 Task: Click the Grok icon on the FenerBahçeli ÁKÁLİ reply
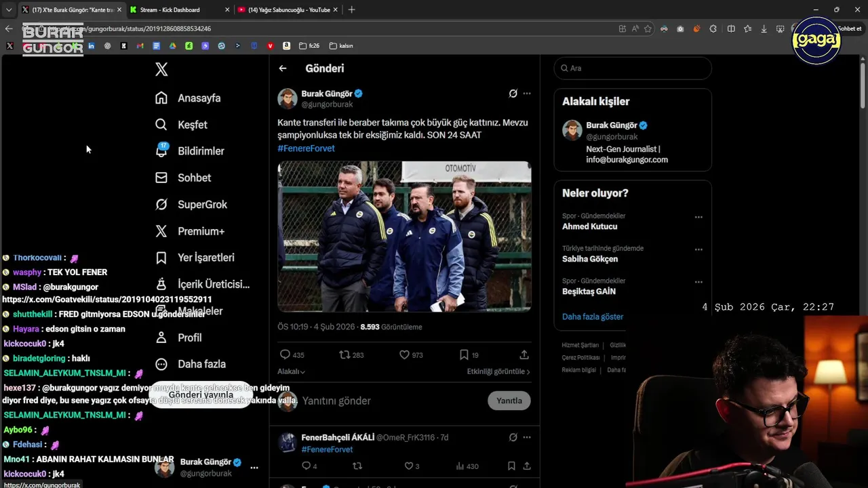(x=513, y=437)
